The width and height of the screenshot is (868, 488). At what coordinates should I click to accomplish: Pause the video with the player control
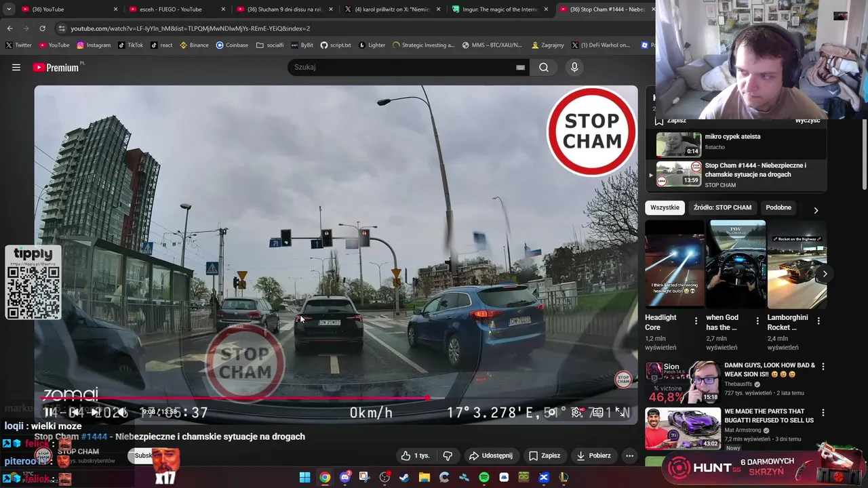click(48, 412)
